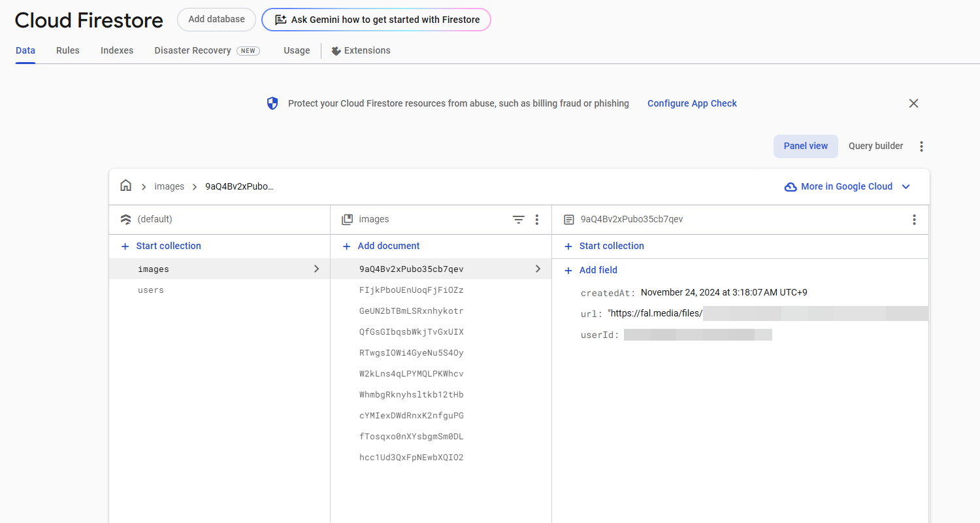The height and width of the screenshot is (523, 980).
Task: Click Start collection in the document panel
Action: [x=605, y=246]
